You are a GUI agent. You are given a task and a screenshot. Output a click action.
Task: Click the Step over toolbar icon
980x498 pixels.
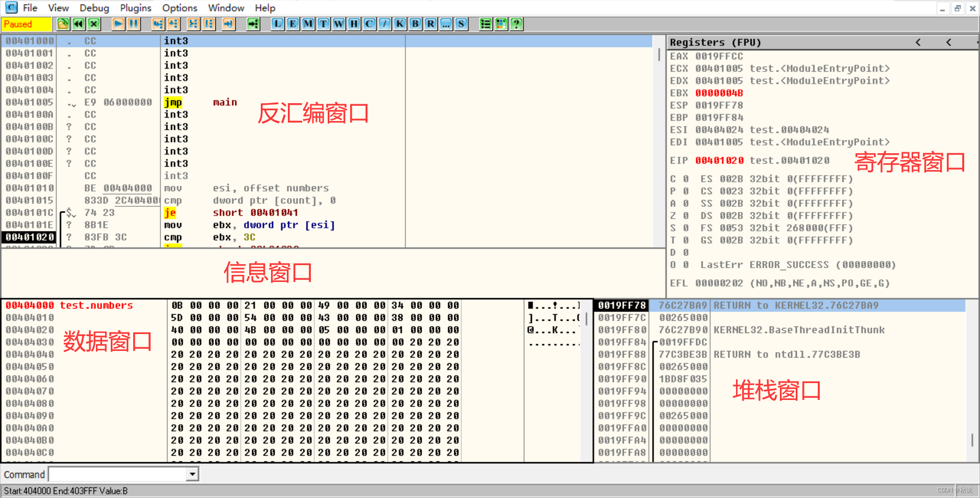174,24
